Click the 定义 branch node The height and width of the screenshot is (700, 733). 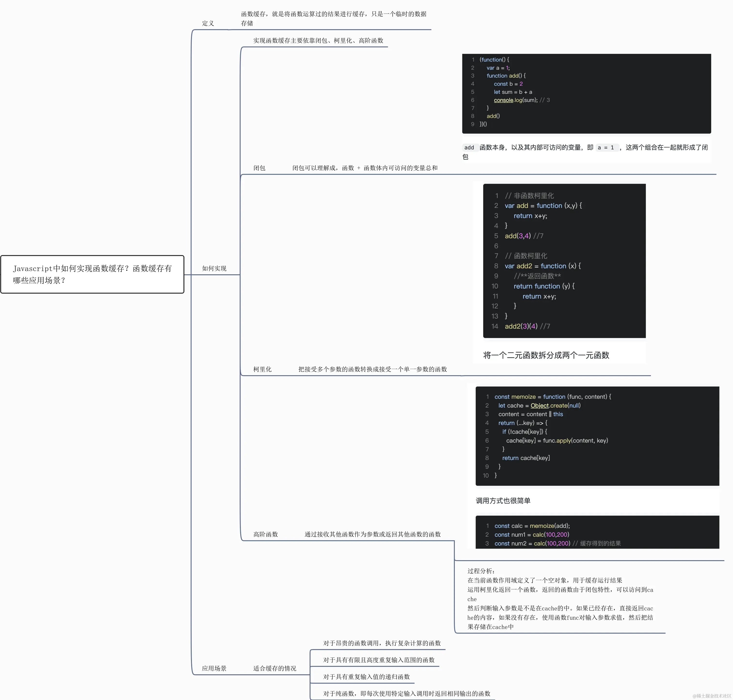(208, 24)
